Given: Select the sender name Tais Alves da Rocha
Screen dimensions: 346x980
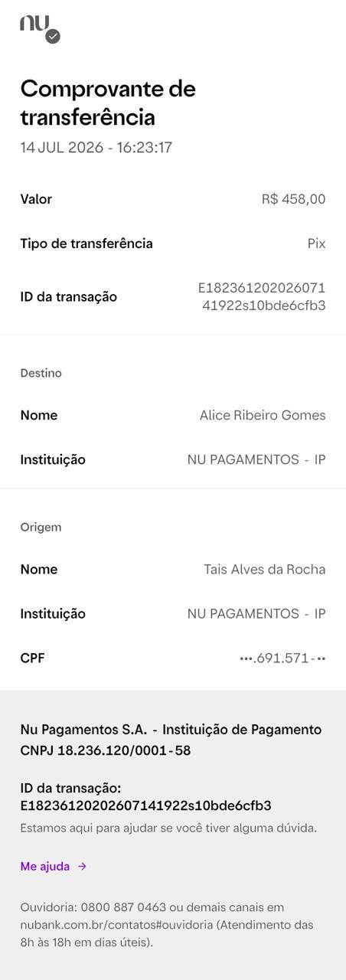Looking at the screenshot, I should (x=265, y=570).
